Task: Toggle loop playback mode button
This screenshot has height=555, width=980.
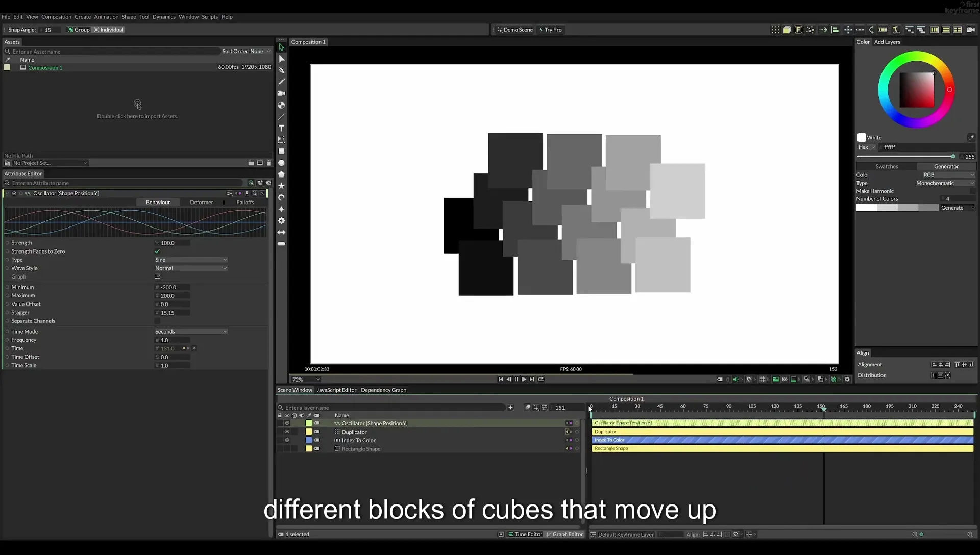Action: (x=541, y=379)
